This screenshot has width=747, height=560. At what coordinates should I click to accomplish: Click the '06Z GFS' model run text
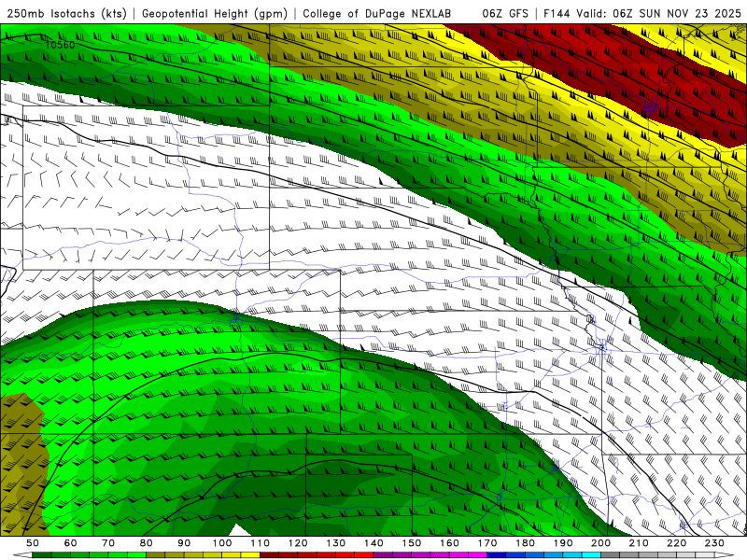click(x=505, y=13)
